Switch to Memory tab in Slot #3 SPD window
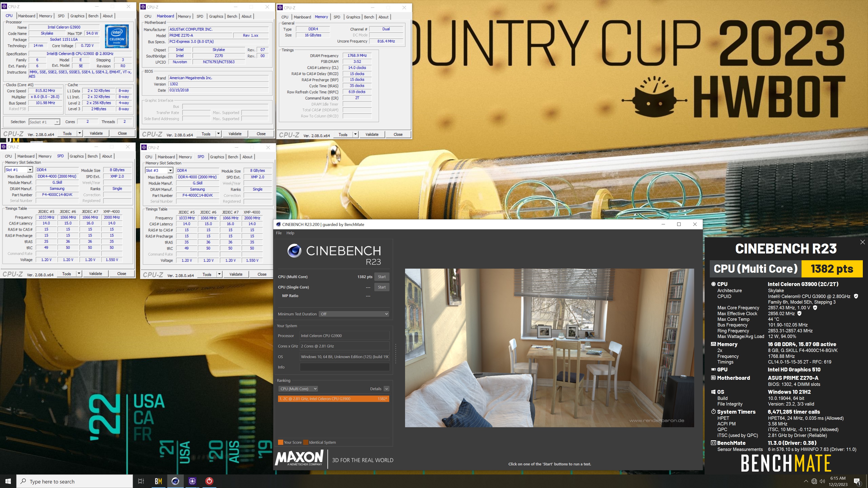 coord(185,157)
